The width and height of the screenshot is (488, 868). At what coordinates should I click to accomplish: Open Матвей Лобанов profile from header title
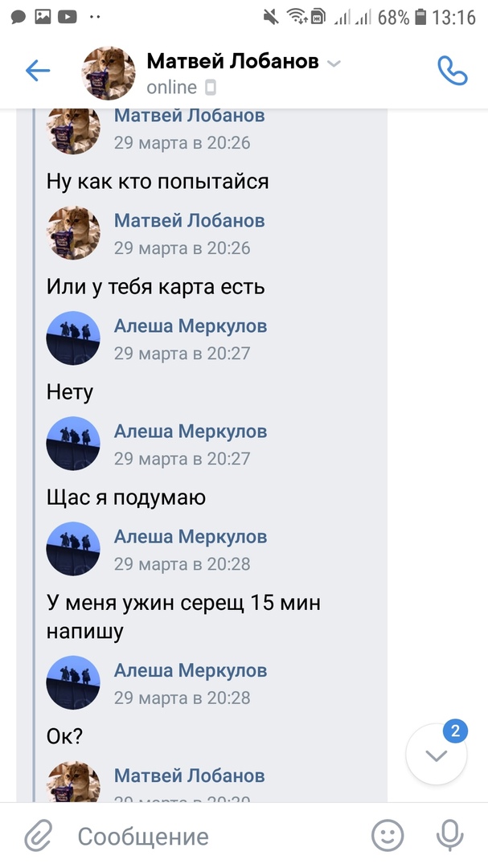tap(232, 62)
